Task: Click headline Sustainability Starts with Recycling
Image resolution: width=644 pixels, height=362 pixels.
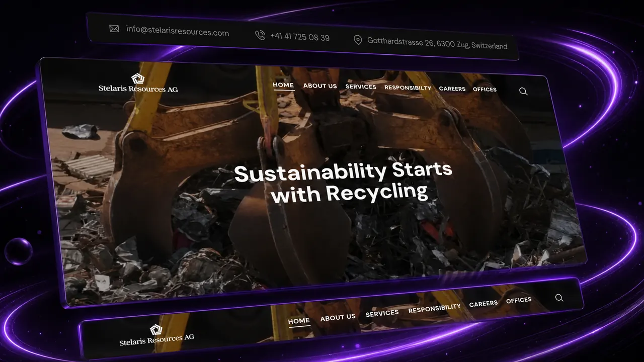Action: coord(343,182)
